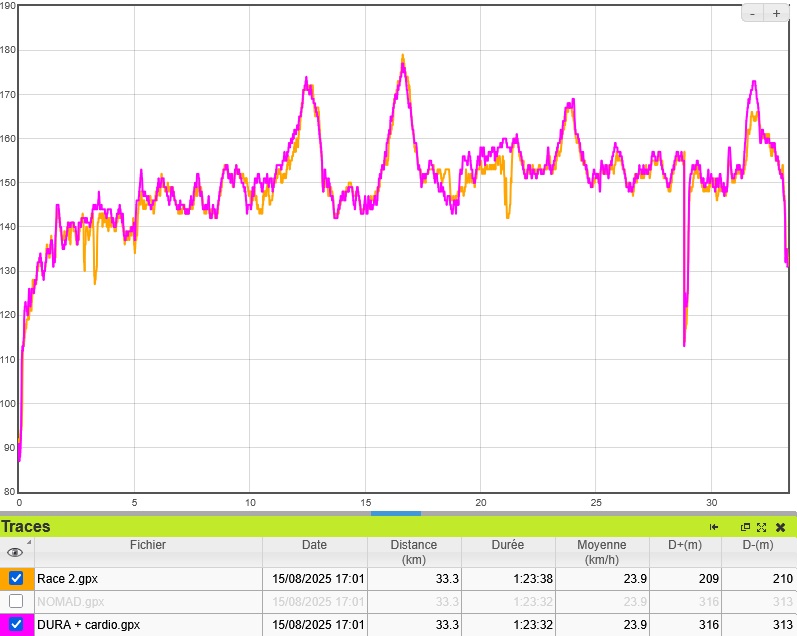Enable the NOMAD.gpx trace checkbox

point(16,601)
